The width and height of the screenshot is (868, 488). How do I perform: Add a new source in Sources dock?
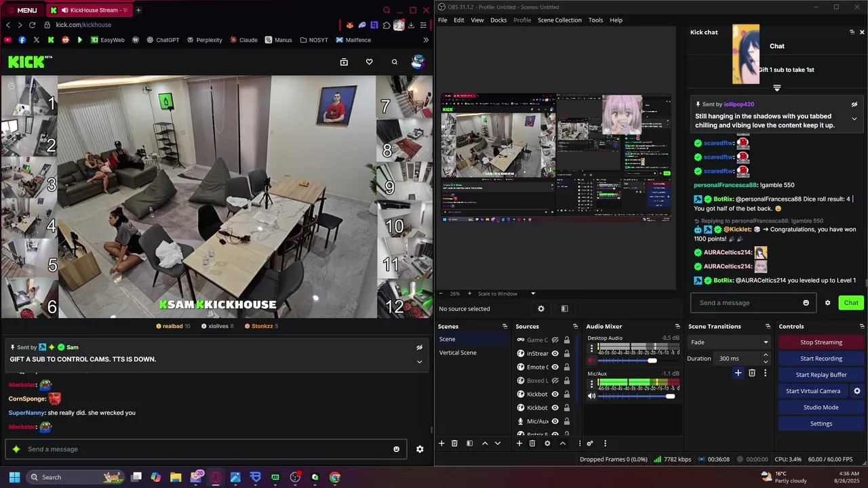point(519,443)
